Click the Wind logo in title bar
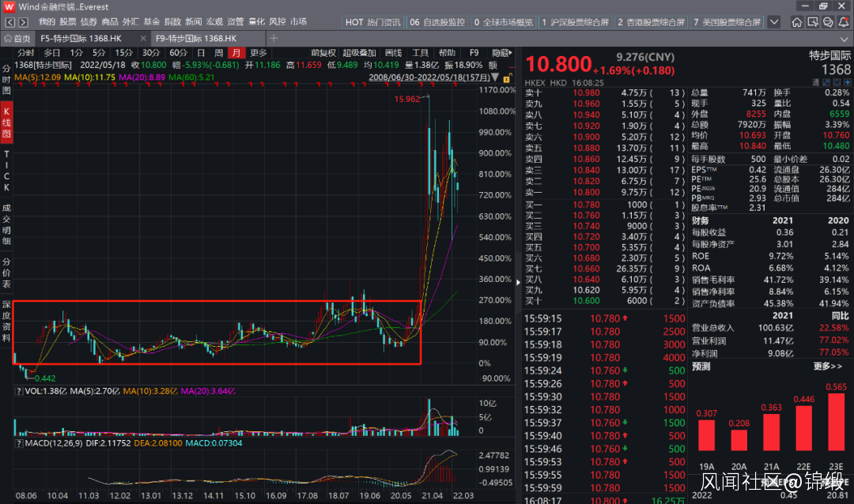This screenshot has height=504, width=854. 9,7
